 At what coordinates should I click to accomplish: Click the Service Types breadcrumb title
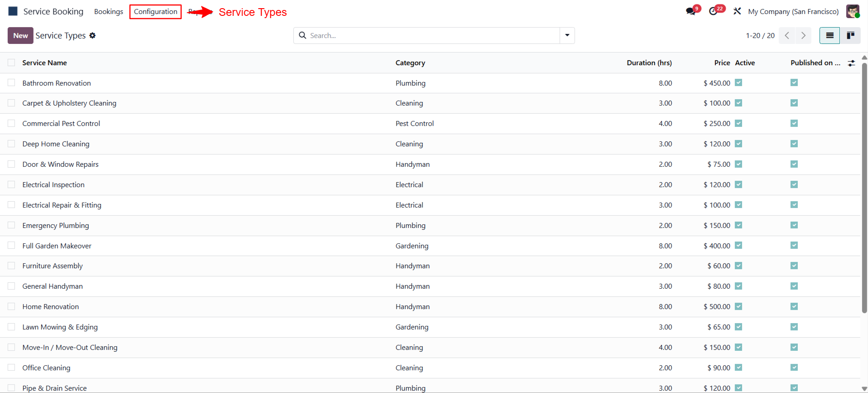(61, 35)
